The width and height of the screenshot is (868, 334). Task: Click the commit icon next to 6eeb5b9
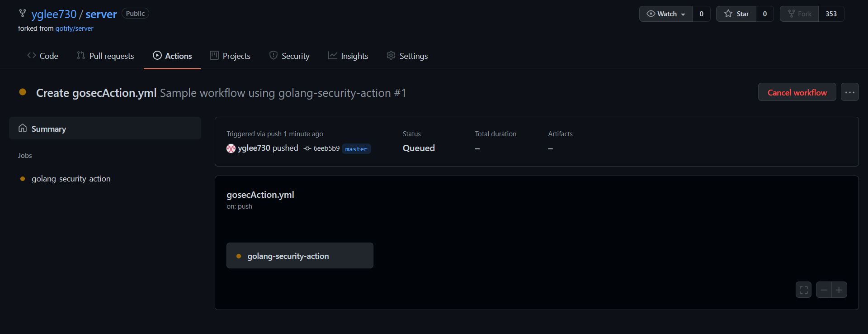(307, 148)
